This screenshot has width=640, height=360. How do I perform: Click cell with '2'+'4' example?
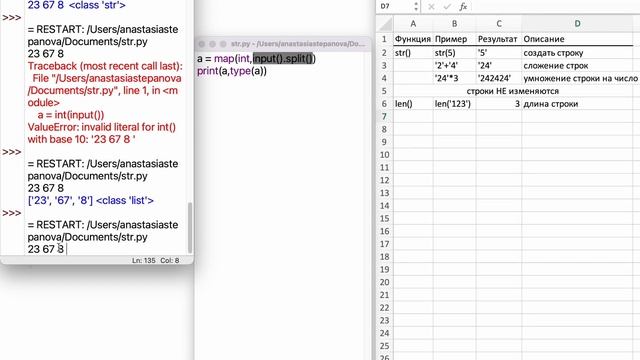tap(454, 65)
